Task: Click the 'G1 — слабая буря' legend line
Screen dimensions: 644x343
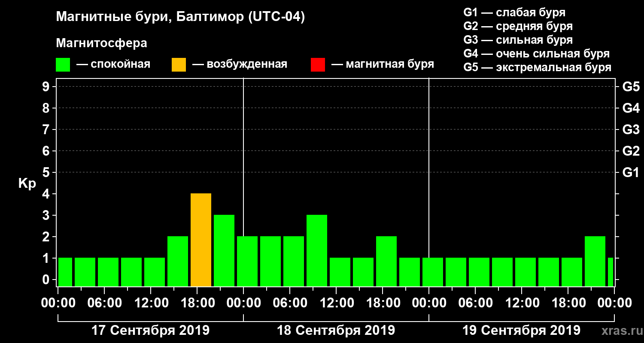Action: point(514,12)
